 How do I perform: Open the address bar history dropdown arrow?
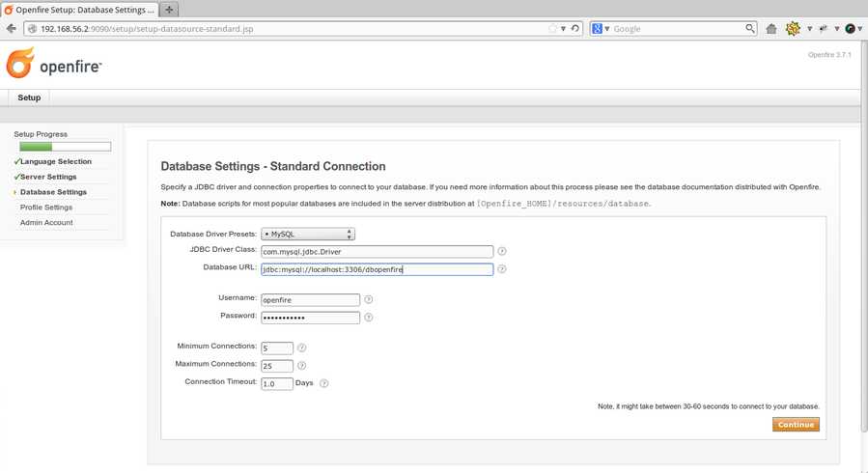tap(563, 29)
